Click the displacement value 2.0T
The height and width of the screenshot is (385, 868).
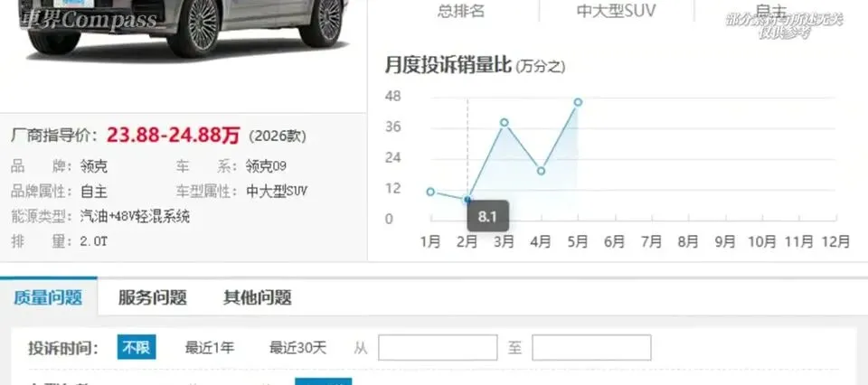coord(95,241)
